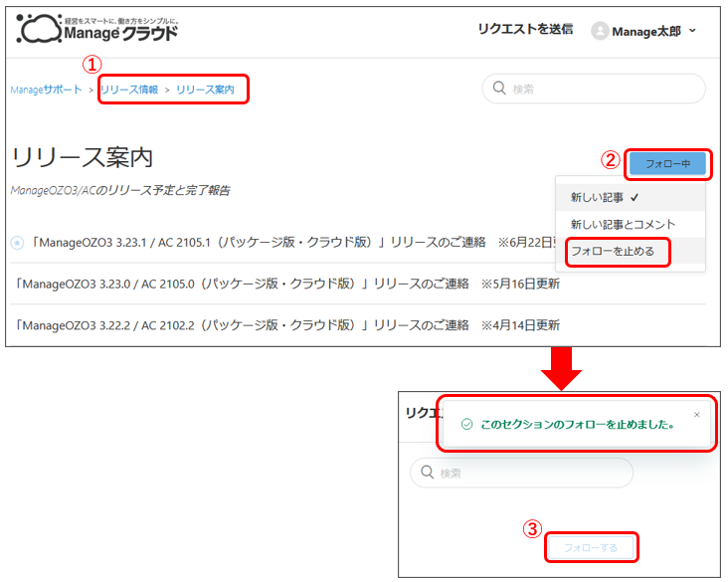The image size is (728, 582).
Task: Navigate to リリース情報 in the breadcrumb
Action: coord(128,90)
